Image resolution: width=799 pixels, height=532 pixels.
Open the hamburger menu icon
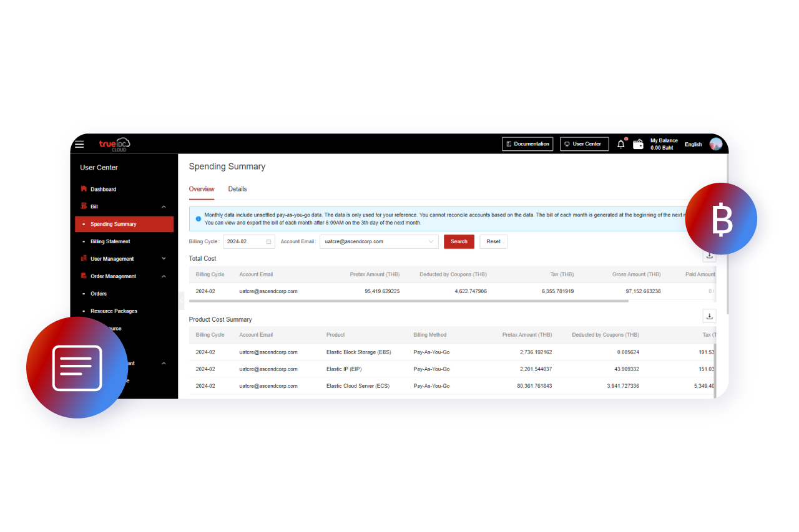79,144
